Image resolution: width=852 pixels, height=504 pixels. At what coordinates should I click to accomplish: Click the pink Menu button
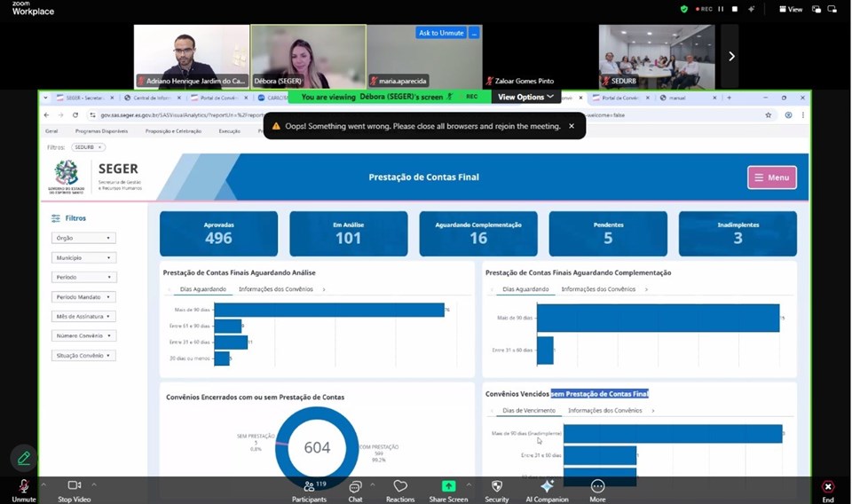[x=771, y=177]
